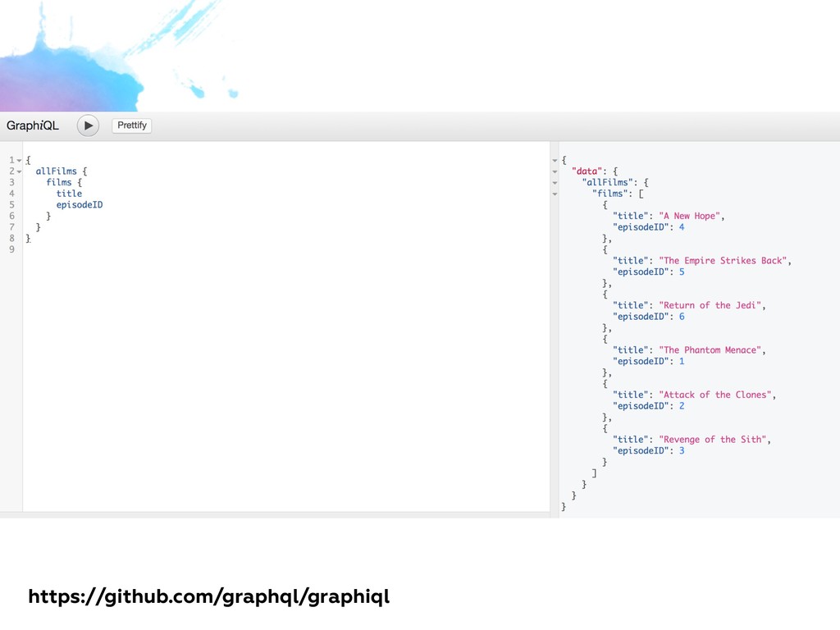840x630 pixels.
Task: Collapse query line 1 fold arrow
Action: [x=20, y=161]
